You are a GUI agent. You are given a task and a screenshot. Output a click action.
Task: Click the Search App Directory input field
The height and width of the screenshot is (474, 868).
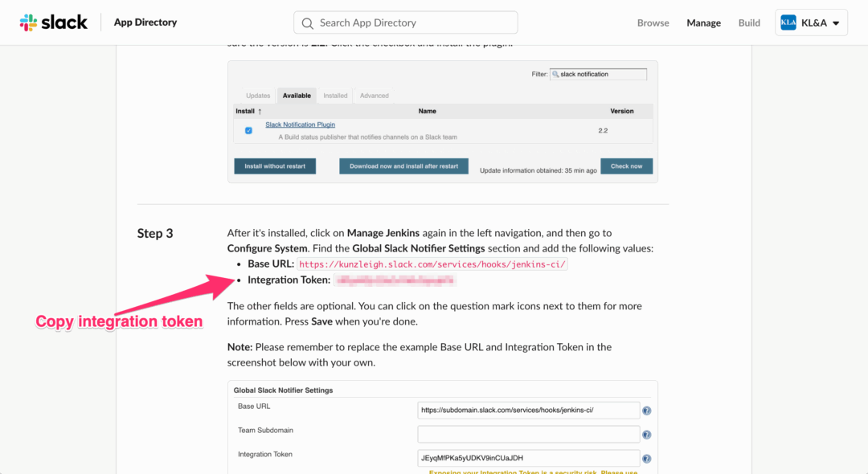coord(405,22)
